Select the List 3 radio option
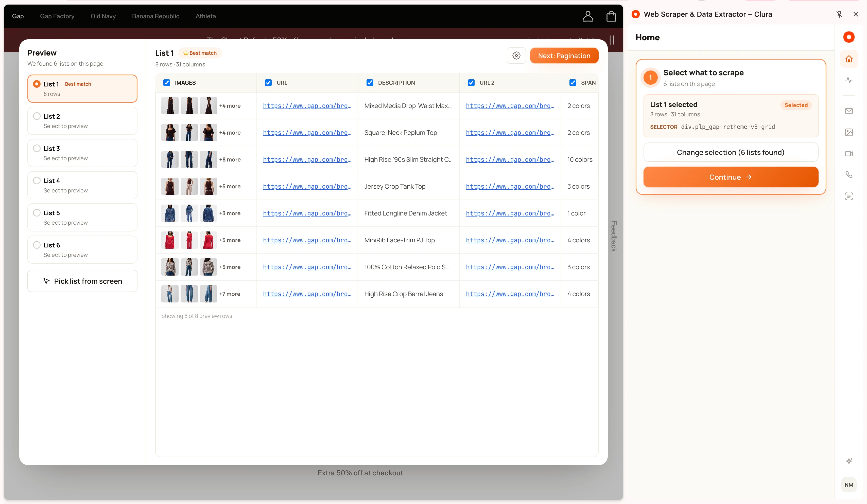The width and height of the screenshot is (867, 504). pos(37,148)
